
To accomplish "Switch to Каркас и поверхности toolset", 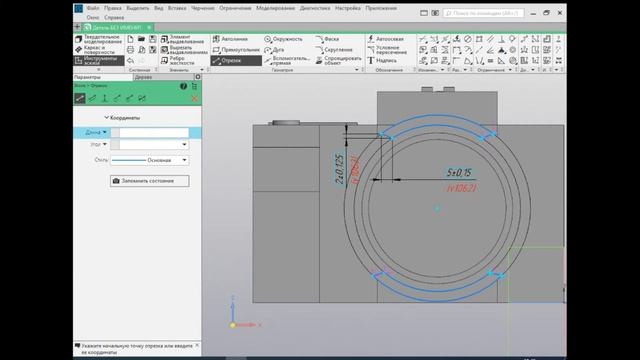I will tap(95, 50).
